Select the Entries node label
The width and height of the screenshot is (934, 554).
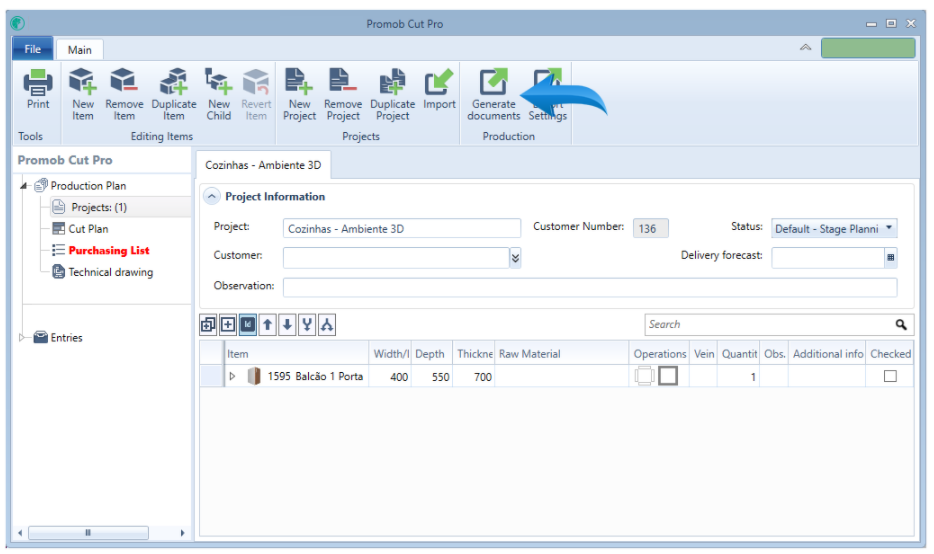(66, 338)
